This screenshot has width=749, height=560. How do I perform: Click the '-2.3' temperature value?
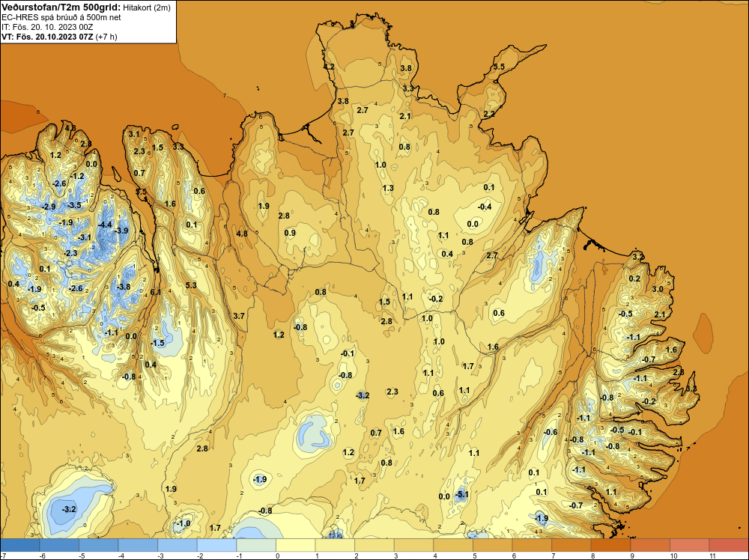(70, 253)
